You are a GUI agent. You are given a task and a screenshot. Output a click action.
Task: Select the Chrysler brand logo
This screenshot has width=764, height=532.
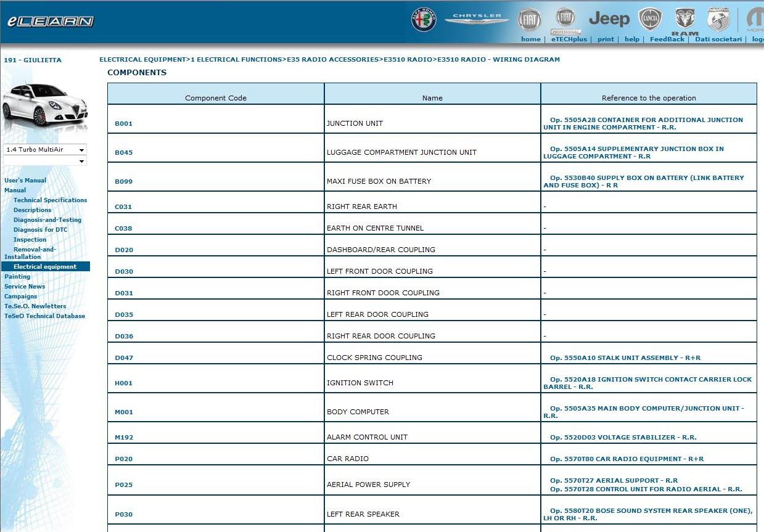477,19
